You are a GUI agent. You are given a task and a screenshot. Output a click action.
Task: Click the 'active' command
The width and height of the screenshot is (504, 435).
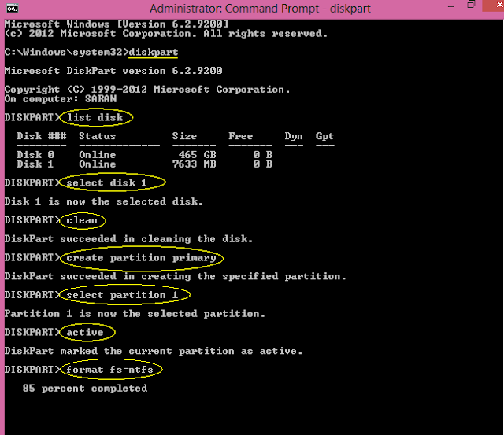[x=85, y=332]
